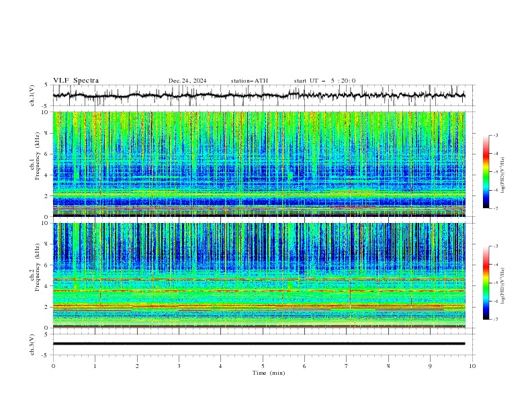Click the '-3' tick on the upper colorbar
Image resolution: width=532 pixels, height=411 pixels.
[496, 135]
